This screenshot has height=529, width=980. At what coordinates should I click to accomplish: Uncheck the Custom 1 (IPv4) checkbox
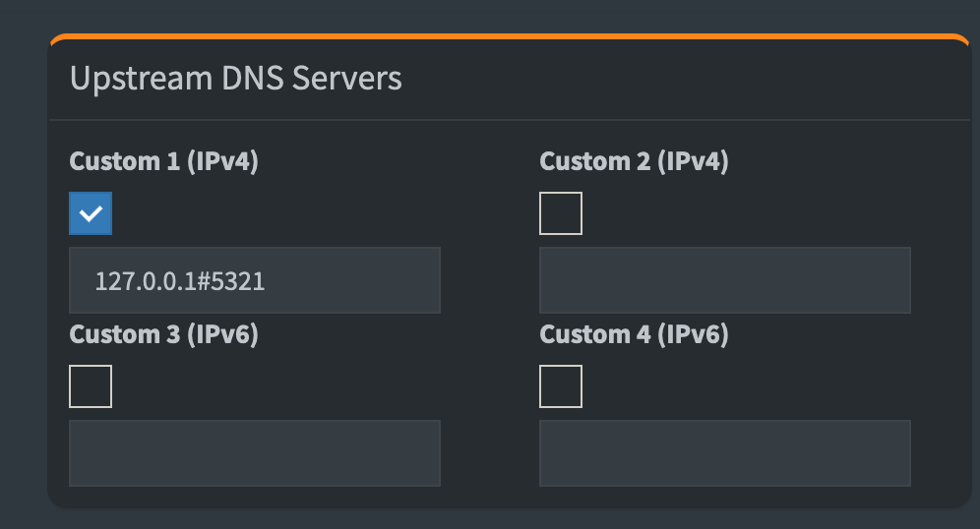(91, 213)
